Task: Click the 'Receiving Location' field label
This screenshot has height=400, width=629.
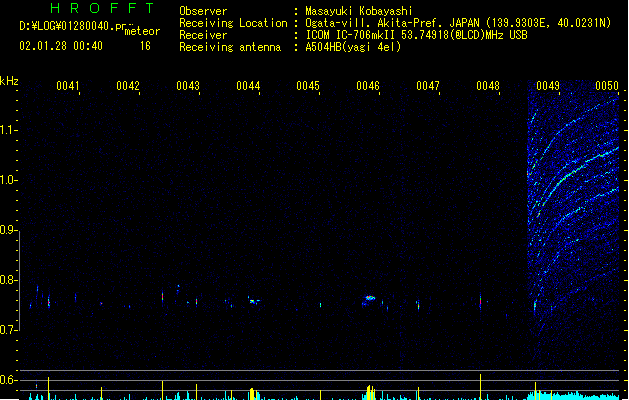Action: [x=233, y=23]
